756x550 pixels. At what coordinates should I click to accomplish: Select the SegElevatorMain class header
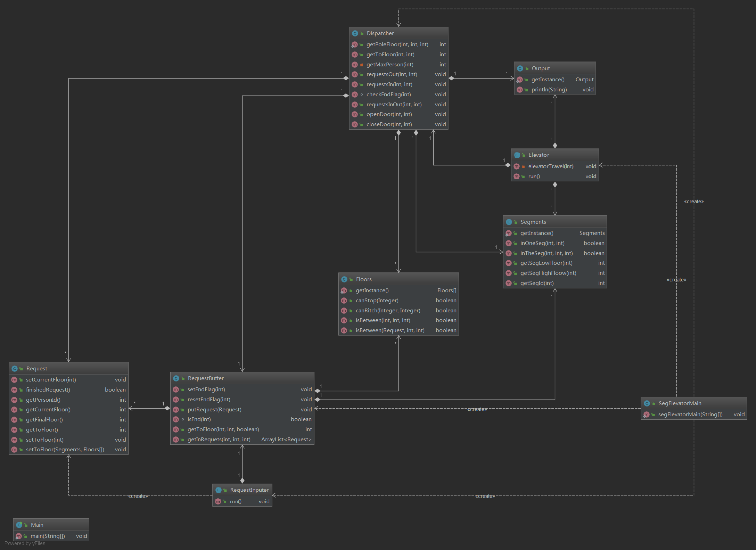click(680, 403)
